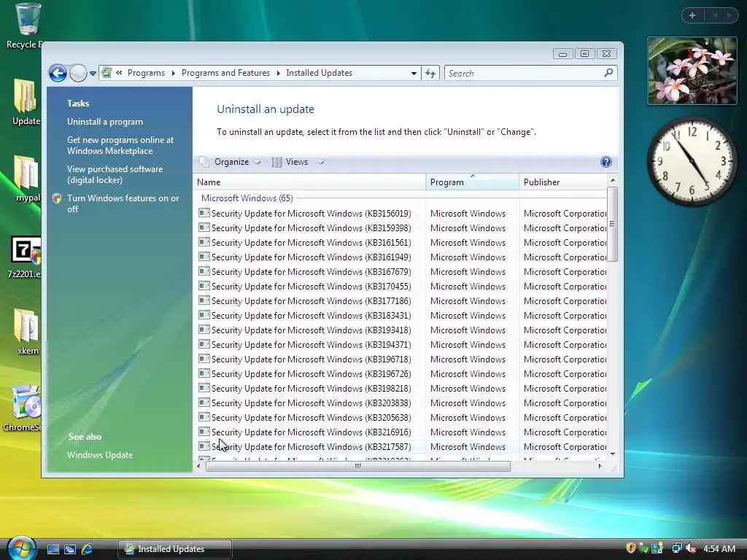Click the blue Help icon
747x560 pixels.
point(606,162)
